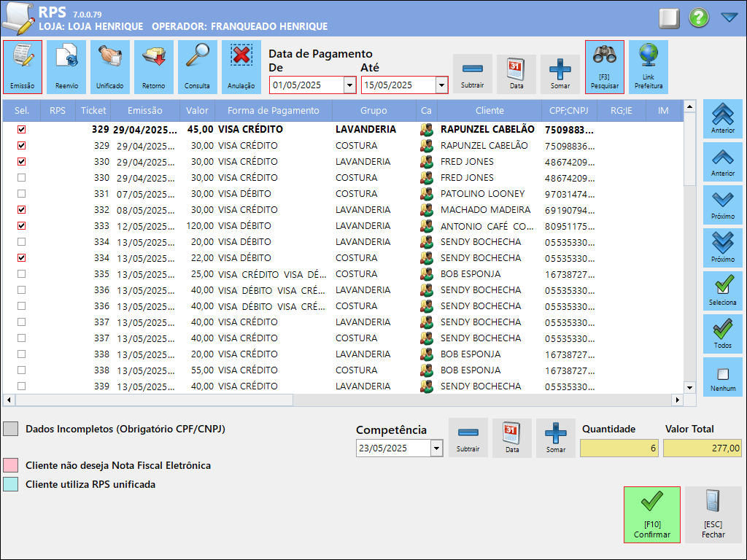Open the Competência date dropdown arrow
This screenshot has height=560, width=747.
tap(436, 448)
